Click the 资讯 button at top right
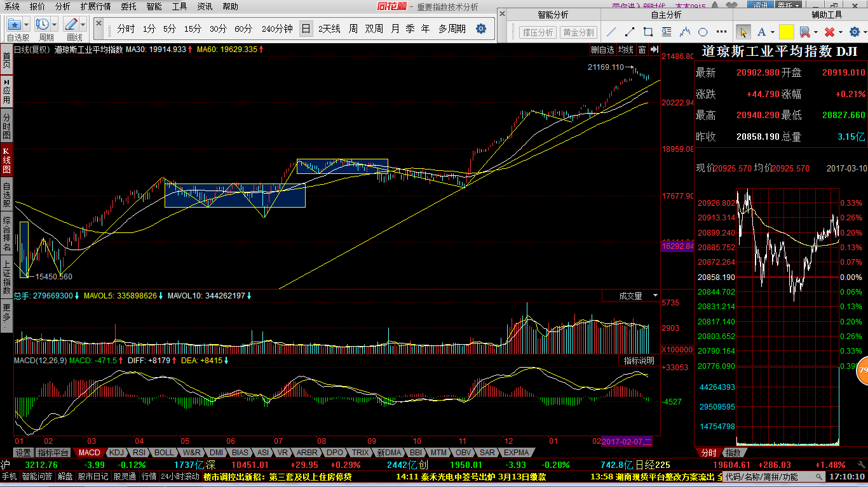The height and width of the screenshot is (487, 868). pos(761,5)
